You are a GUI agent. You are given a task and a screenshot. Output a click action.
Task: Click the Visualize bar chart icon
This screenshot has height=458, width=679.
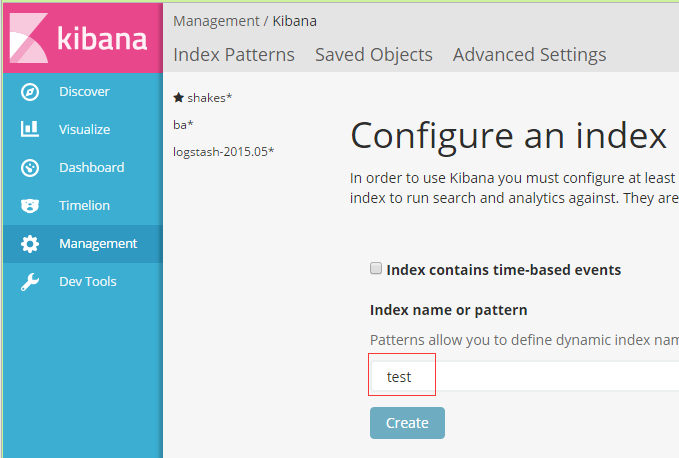click(30, 129)
